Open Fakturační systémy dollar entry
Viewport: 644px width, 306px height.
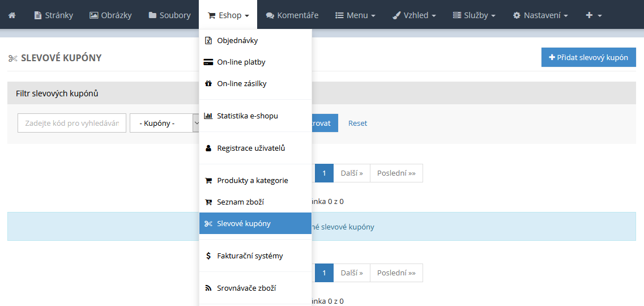click(x=250, y=256)
